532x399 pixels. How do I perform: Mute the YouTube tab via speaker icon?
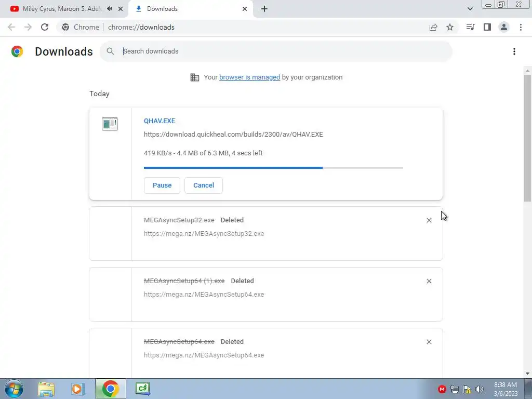click(x=109, y=9)
